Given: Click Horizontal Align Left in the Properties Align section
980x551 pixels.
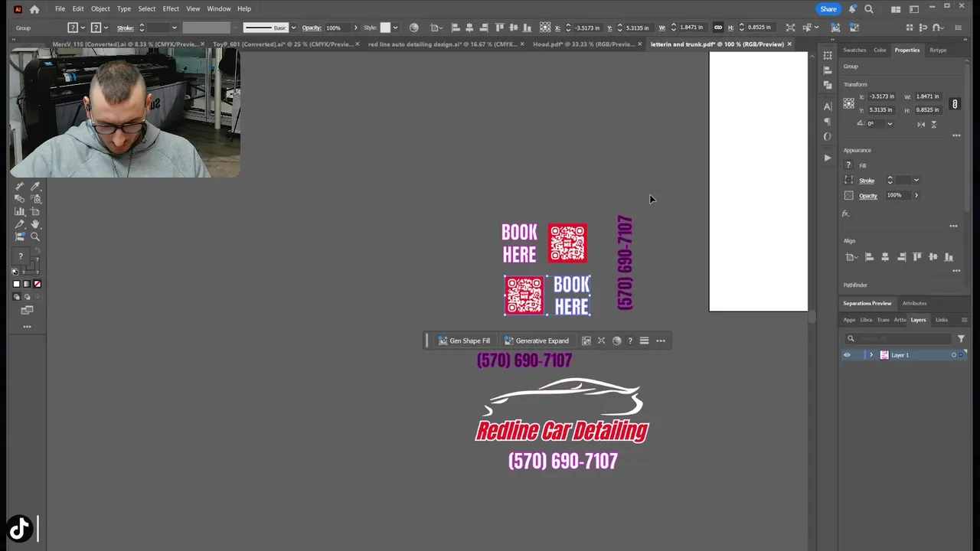Looking at the screenshot, I should coord(870,257).
